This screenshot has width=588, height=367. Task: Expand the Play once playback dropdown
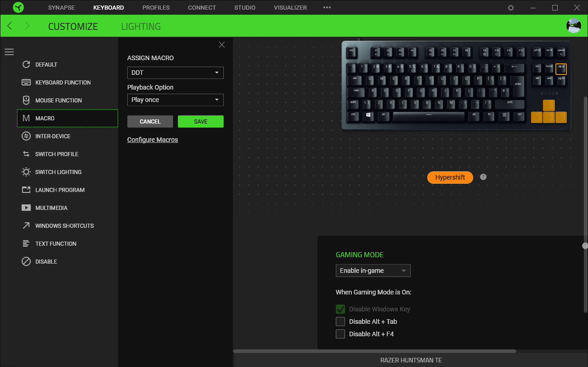click(175, 100)
